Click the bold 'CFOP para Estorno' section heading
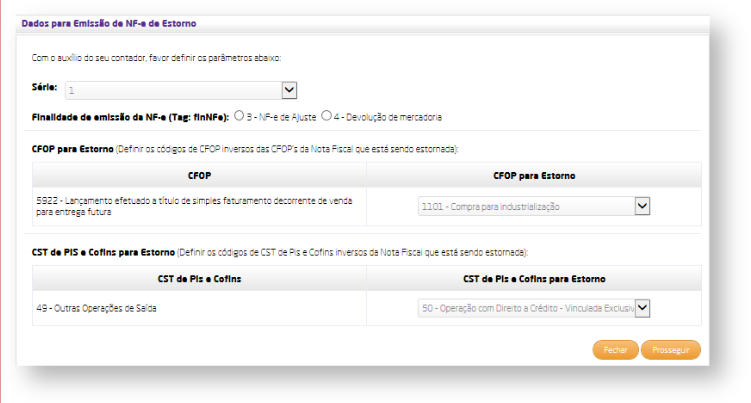The width and height of the screenshot is (751, 403). (72, 148)
